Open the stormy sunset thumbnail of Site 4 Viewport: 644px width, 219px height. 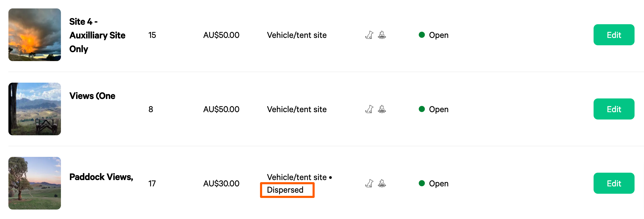[35, 35]
